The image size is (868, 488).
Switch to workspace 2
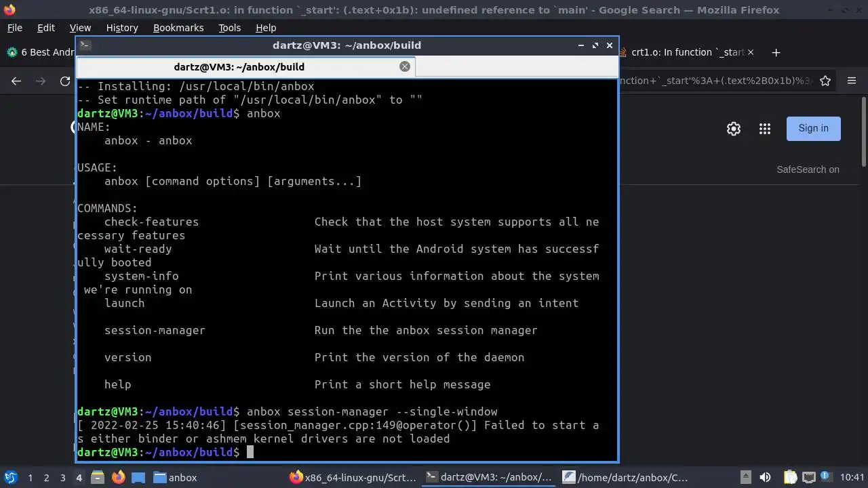coord(46,478)
